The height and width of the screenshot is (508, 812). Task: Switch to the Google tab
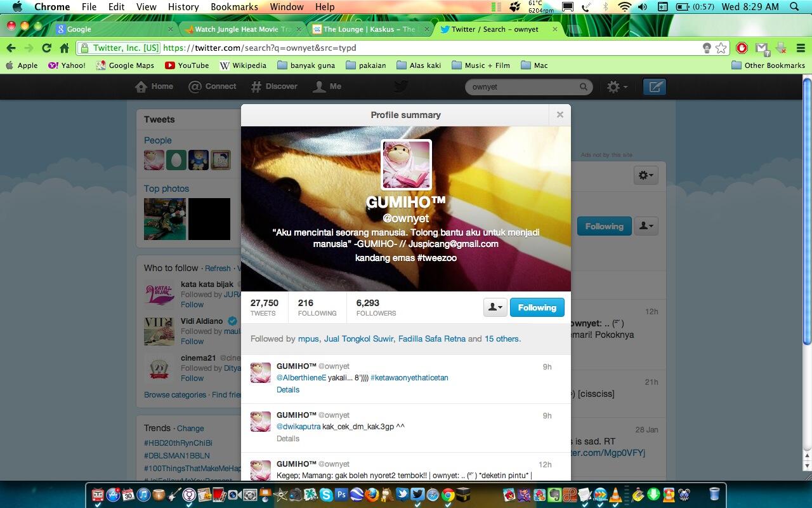pyautogui.click(x=113, y=29)
